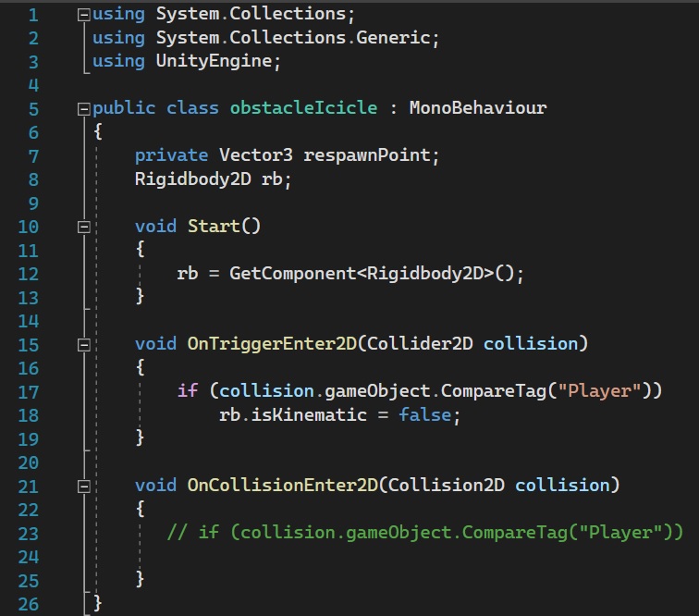
Task: Collapse the Start method block
Action: (x=85, y=226)
